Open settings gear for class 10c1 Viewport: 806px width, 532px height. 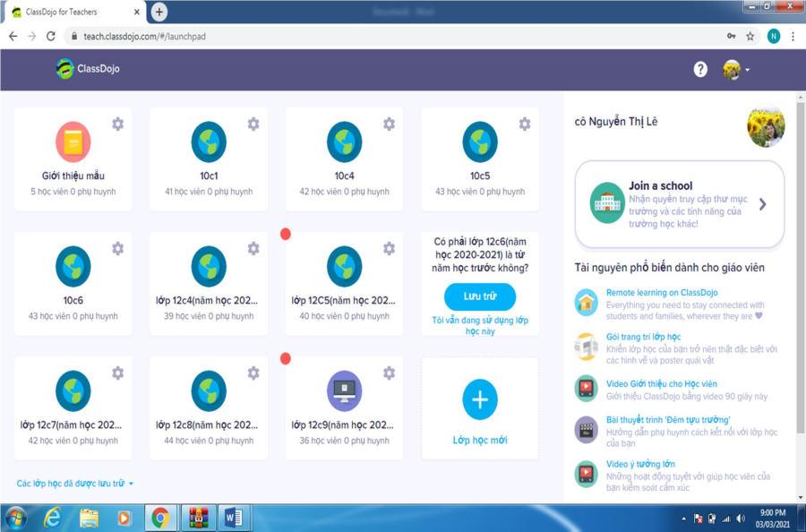point(253,124)
